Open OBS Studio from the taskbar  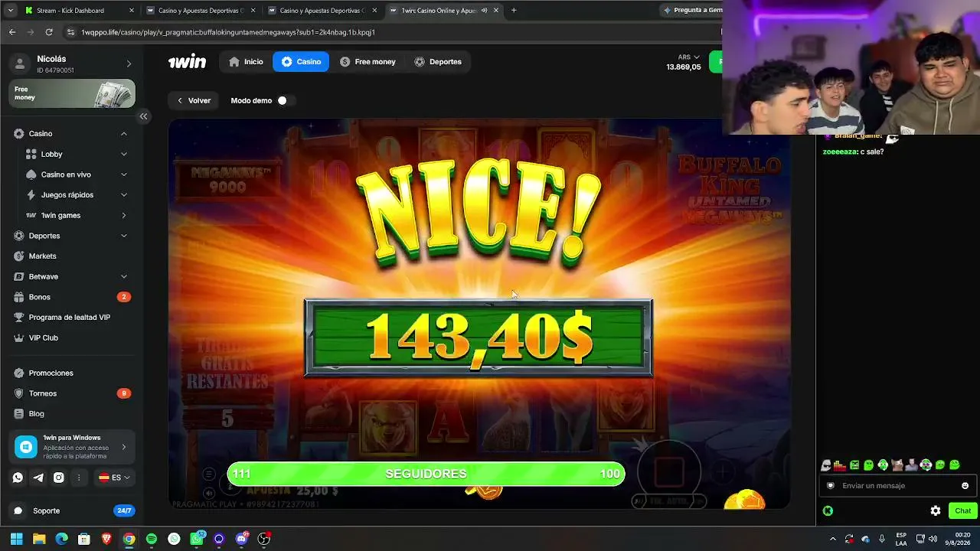(x=264, y=539)
